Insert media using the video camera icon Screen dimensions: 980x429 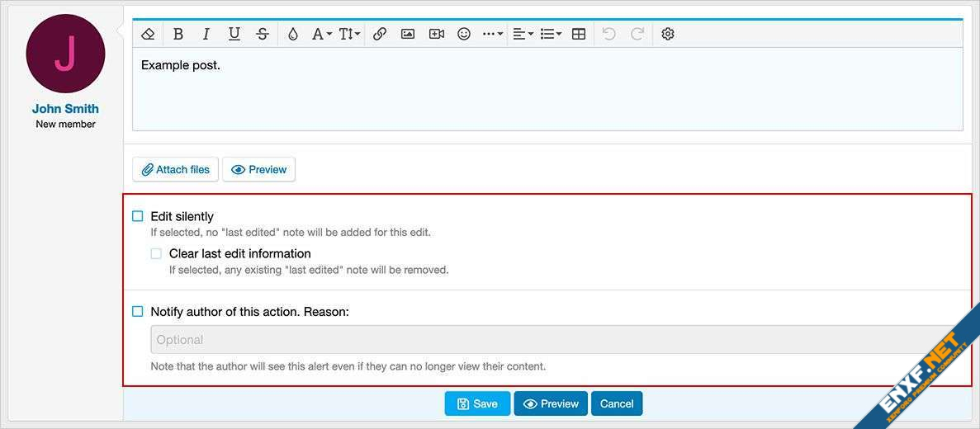437,34
